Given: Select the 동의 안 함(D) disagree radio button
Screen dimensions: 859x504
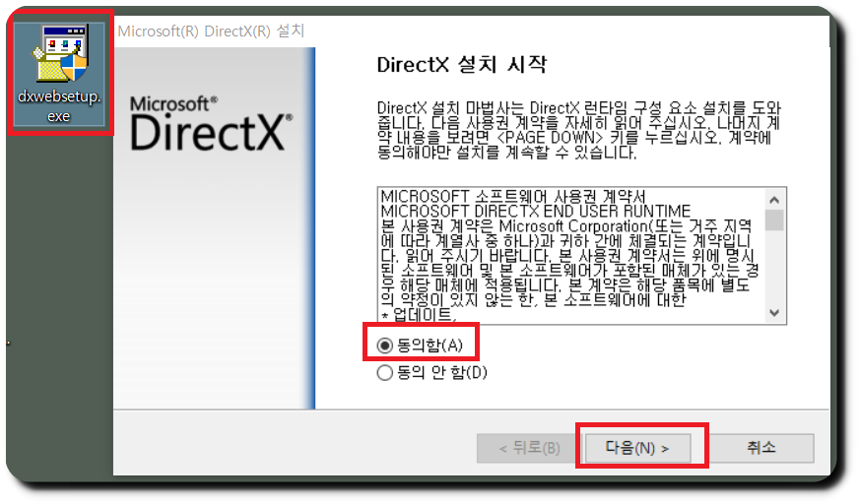Looking at the screenshot, I should point(385,373).
